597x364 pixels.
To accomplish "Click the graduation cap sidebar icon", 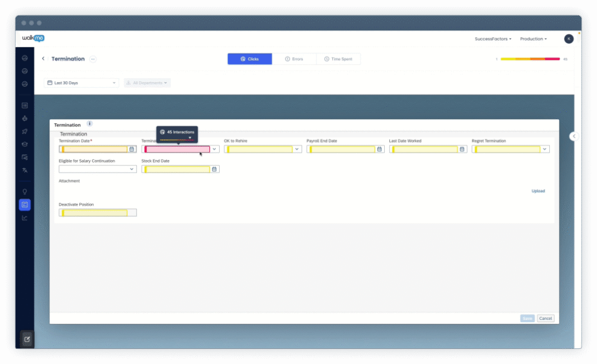I will point(24,144).
